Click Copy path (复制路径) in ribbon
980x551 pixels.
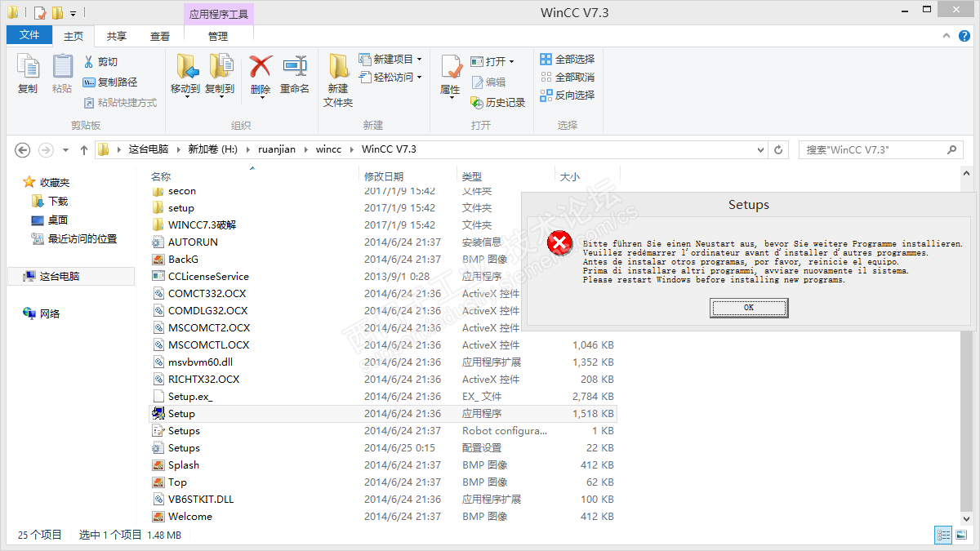pos(110,82)
